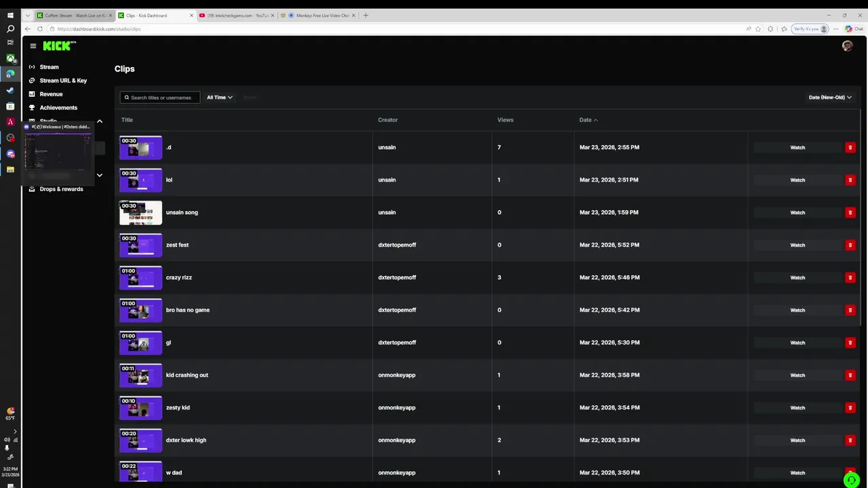This screenshot has height=488, width=868.
Task: Open the Achievements page
Action: click(58, 108)
